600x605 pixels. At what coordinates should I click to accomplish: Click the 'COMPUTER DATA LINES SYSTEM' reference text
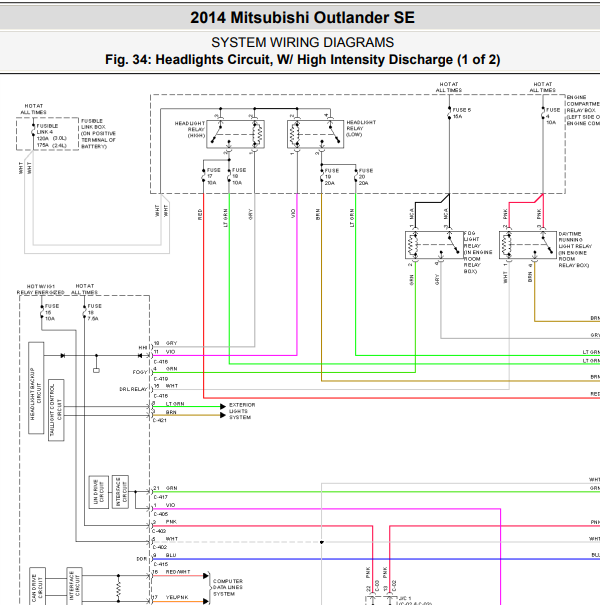[228, 587]
